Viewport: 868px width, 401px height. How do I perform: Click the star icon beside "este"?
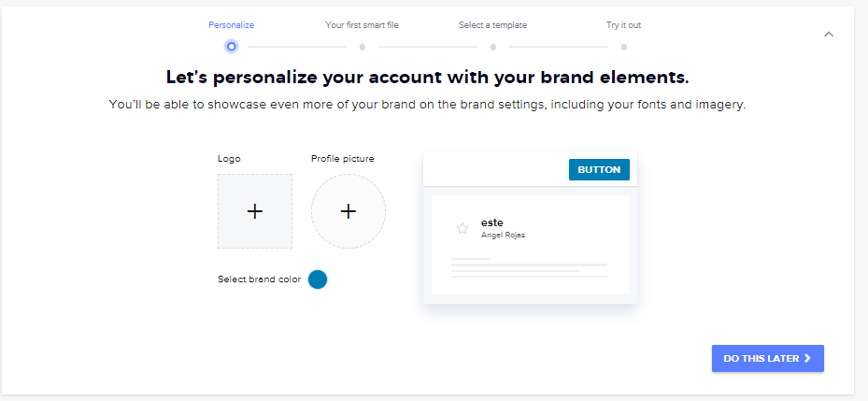pyautogui.click(x=462, y=228)
